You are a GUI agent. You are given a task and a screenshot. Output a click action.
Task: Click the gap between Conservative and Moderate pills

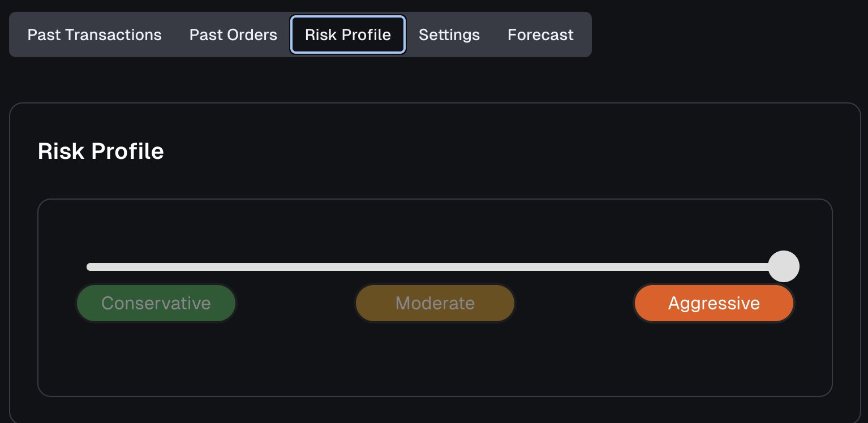(x=295, y=303)
